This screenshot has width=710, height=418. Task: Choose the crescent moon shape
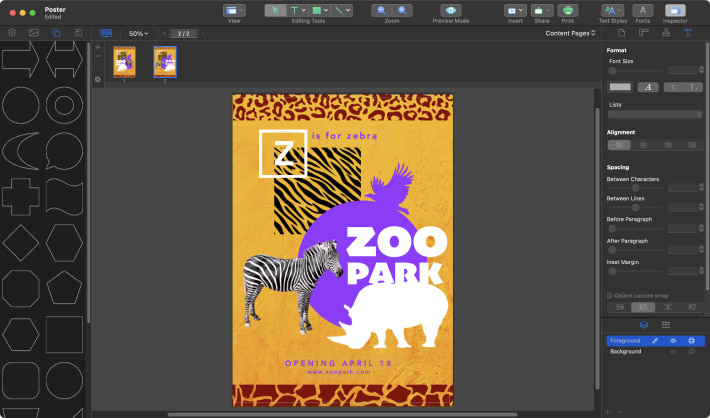[20, 151]
